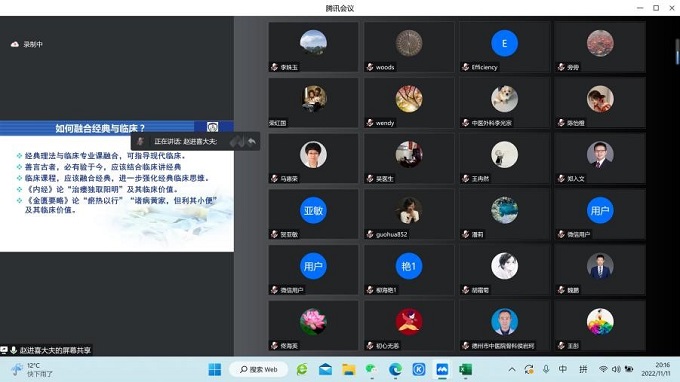The height and width of the screenshot is (382, 680).
Task: Toggle the volume speaker icon
Action: tap(616, 369)
